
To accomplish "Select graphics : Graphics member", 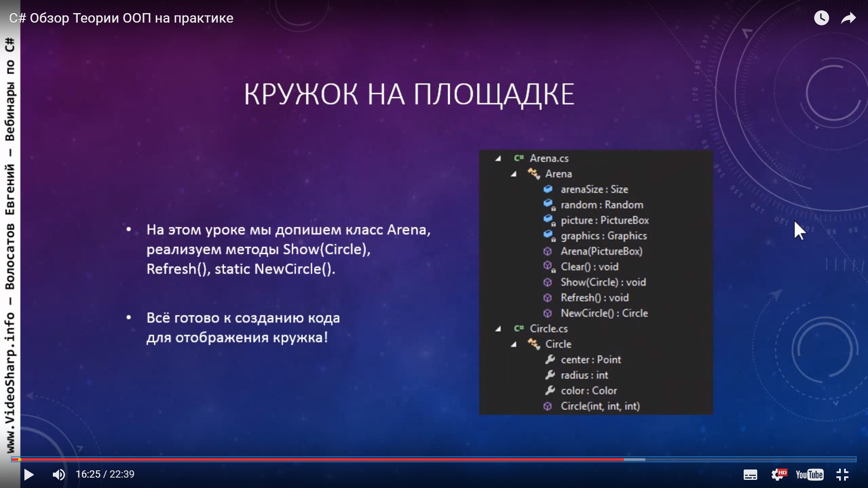I will pyautogui.click(x=604, y=236).
